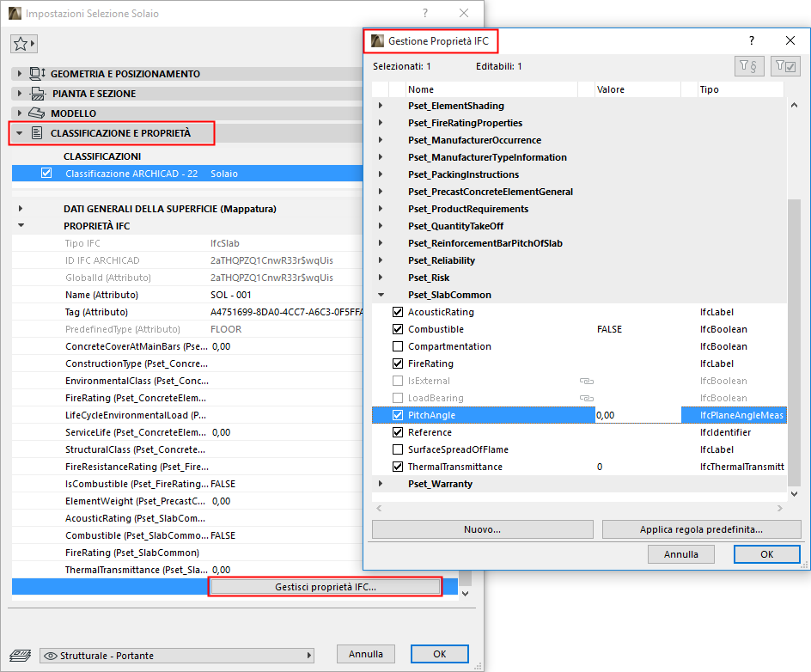The image size is (811, 672).
Task: Expand Pset_FireRatingProperties group
Action: click(381, 123)
